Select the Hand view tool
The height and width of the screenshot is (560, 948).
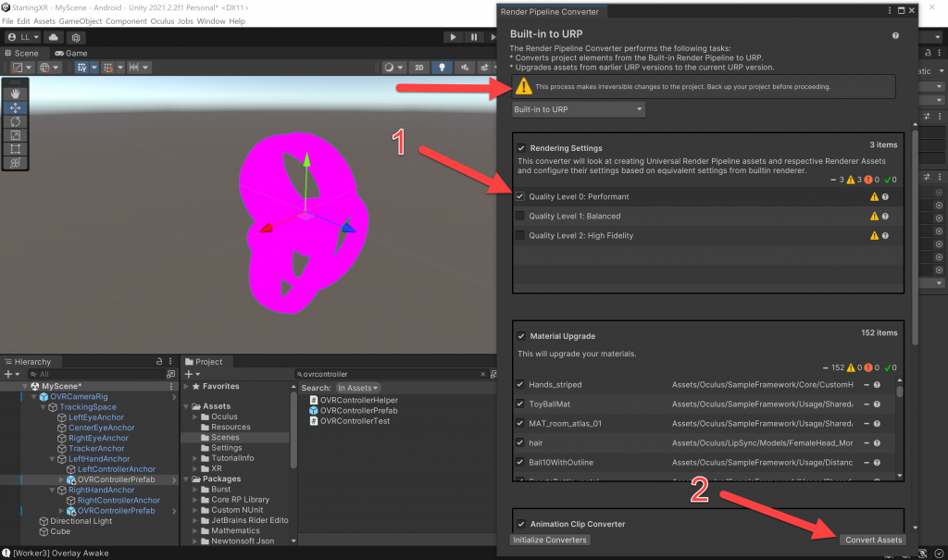click(x=15, y=93)
